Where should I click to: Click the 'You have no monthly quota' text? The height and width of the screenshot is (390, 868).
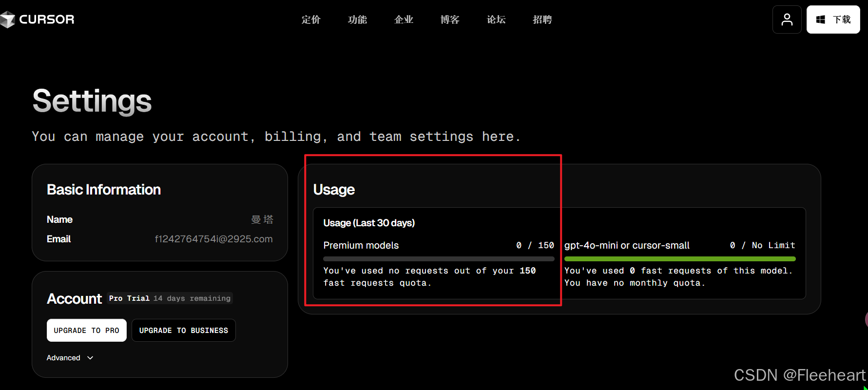pyautogui.click(x=635, y=283)
